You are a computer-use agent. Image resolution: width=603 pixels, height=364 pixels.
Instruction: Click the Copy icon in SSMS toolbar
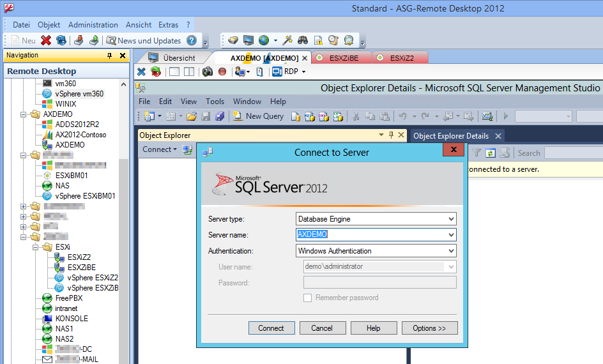pyautogui.click(x=370, y=116)
